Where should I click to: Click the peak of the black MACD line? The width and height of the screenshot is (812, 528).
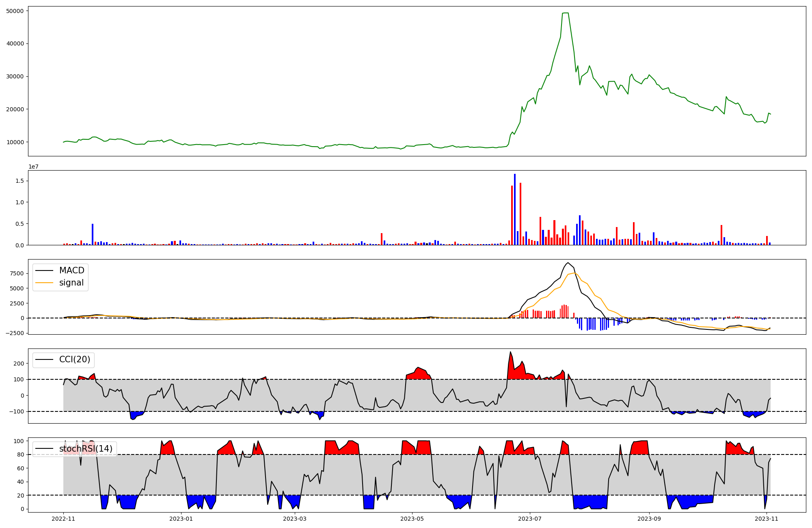(x=568, y=263)
